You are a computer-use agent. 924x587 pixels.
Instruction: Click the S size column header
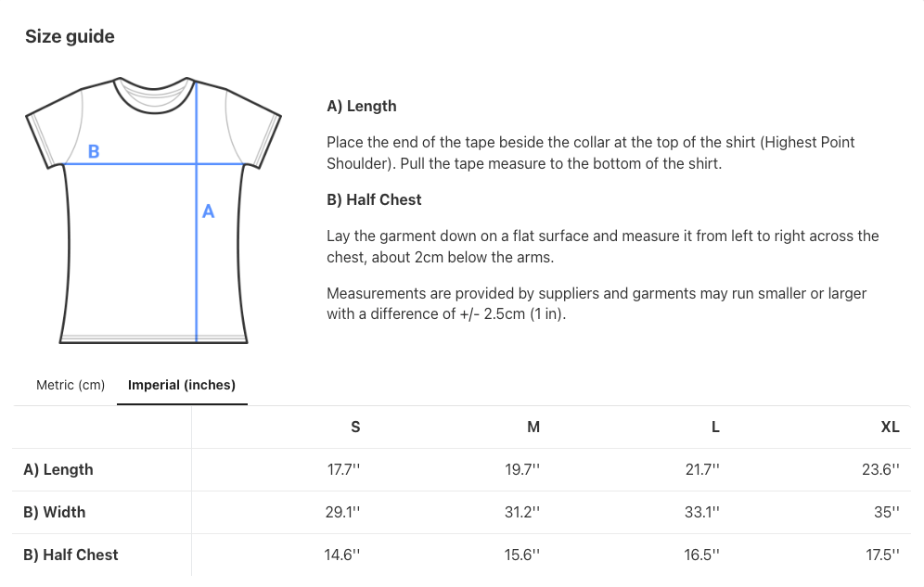355,427
